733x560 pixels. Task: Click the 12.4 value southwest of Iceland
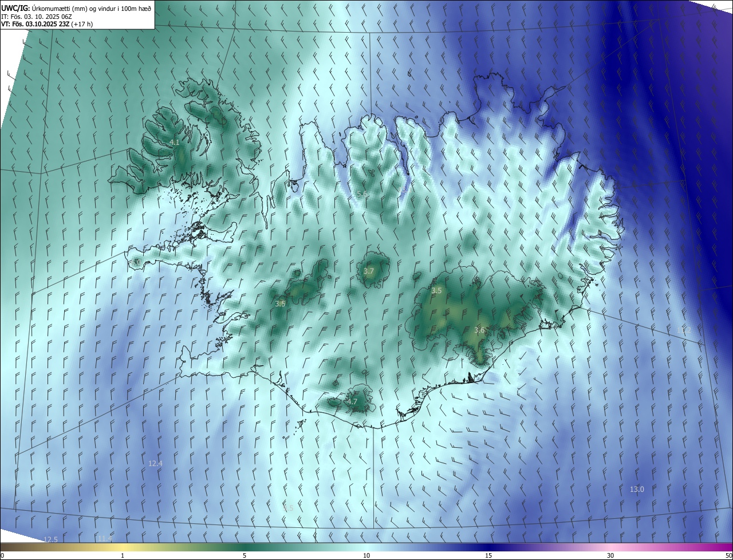(x=155, y=464)
